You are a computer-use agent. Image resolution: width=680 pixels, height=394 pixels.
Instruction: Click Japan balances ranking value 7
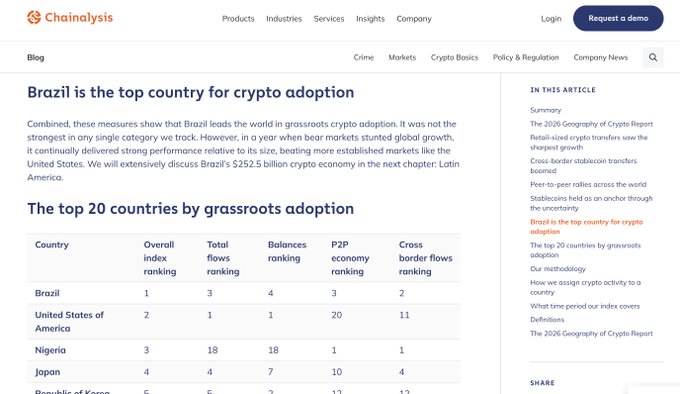pyautogui.click(x=271, y=372)
